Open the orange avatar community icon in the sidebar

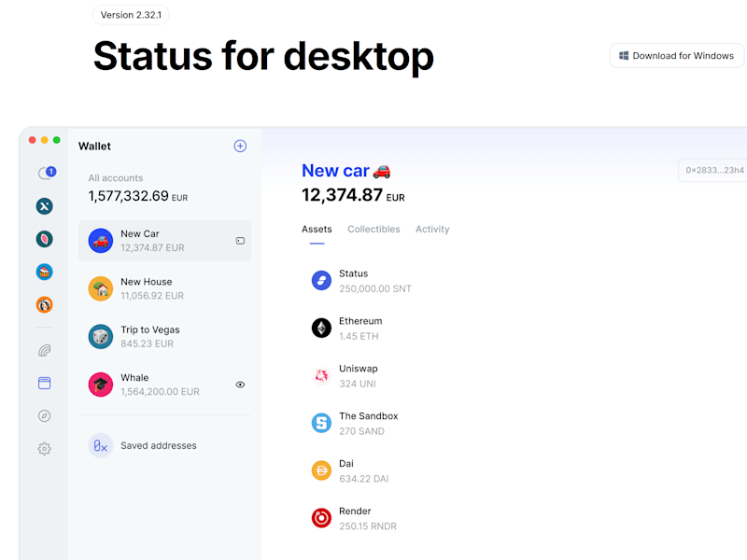(x=44, y=305)
